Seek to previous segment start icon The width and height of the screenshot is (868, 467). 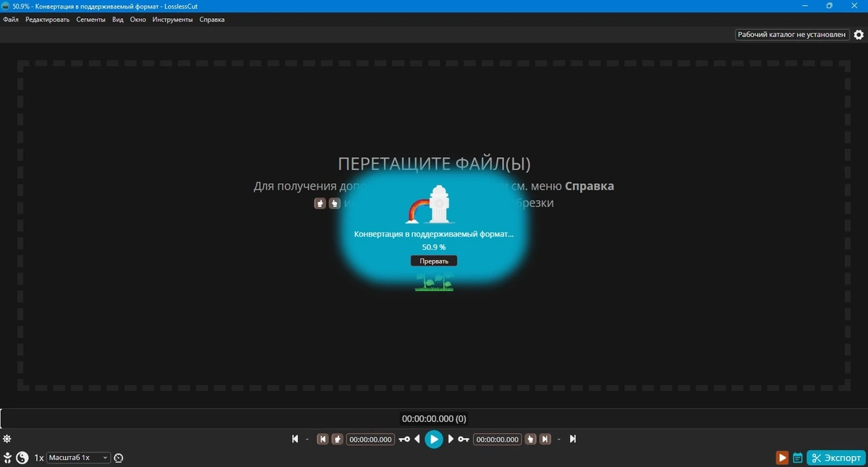(323, 439)
